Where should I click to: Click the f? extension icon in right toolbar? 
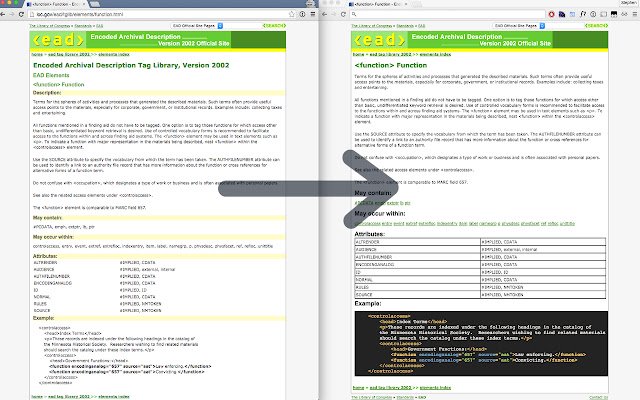583,14
